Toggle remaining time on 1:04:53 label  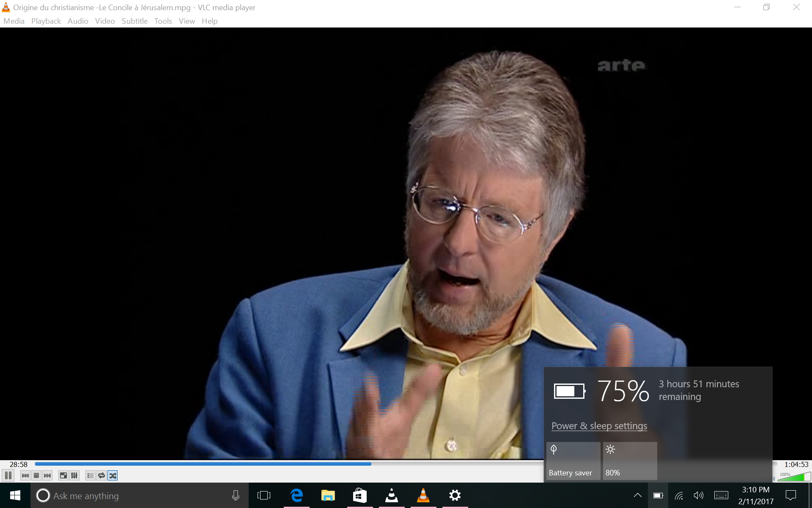796,464
